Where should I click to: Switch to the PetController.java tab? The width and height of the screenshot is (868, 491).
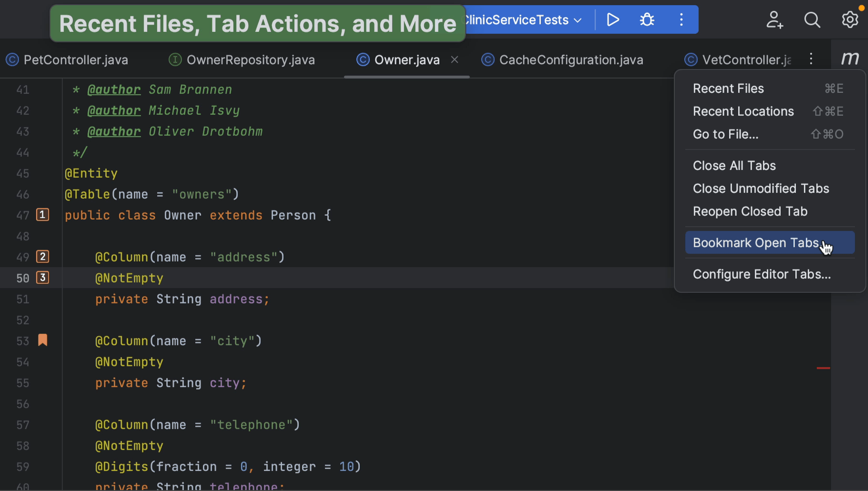76,60
